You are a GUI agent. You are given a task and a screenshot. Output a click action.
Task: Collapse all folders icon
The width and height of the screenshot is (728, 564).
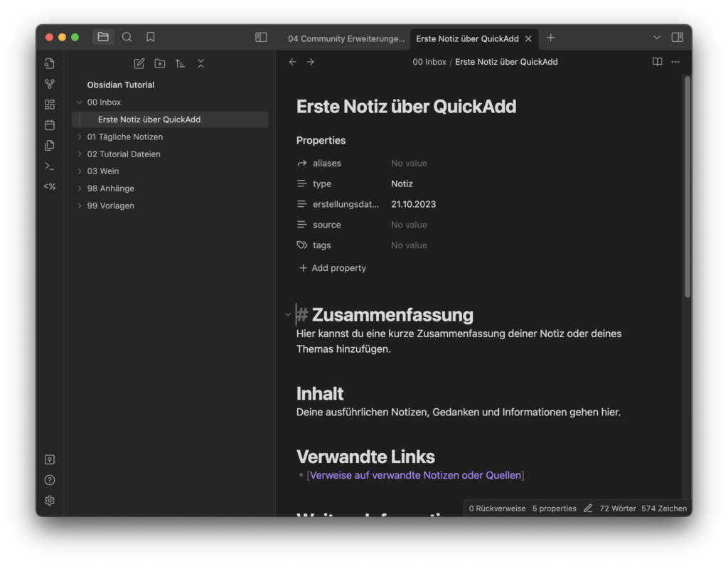click(x=200, y=63)
